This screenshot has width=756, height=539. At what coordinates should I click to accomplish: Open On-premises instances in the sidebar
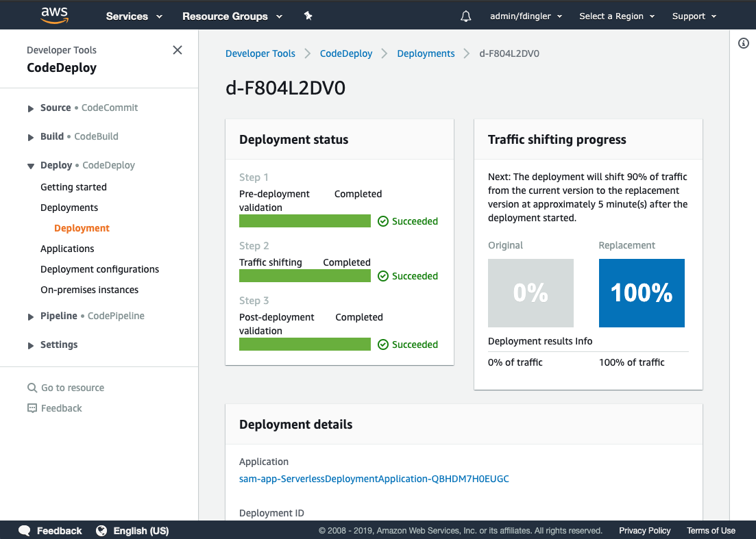coord(89,290)
